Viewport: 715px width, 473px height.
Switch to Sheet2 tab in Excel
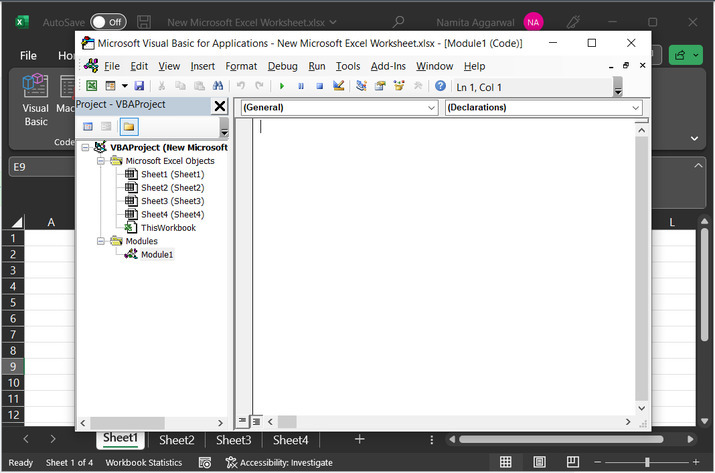click(176, 440)
